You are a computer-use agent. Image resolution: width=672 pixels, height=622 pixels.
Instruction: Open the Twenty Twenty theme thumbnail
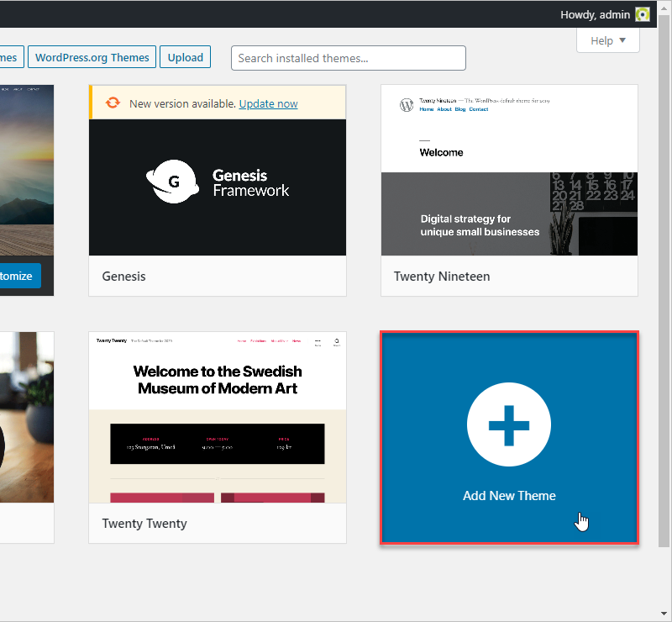coord(218,418)
